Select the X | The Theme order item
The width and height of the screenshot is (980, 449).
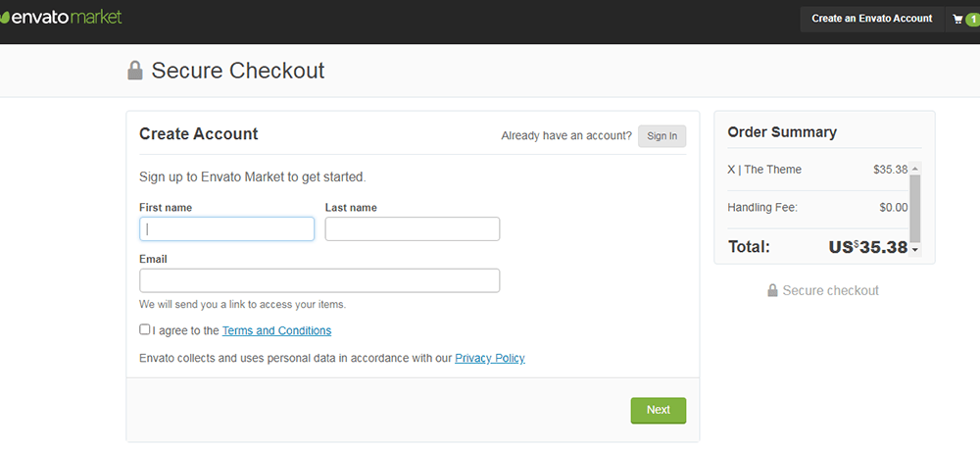coord(817,170)
